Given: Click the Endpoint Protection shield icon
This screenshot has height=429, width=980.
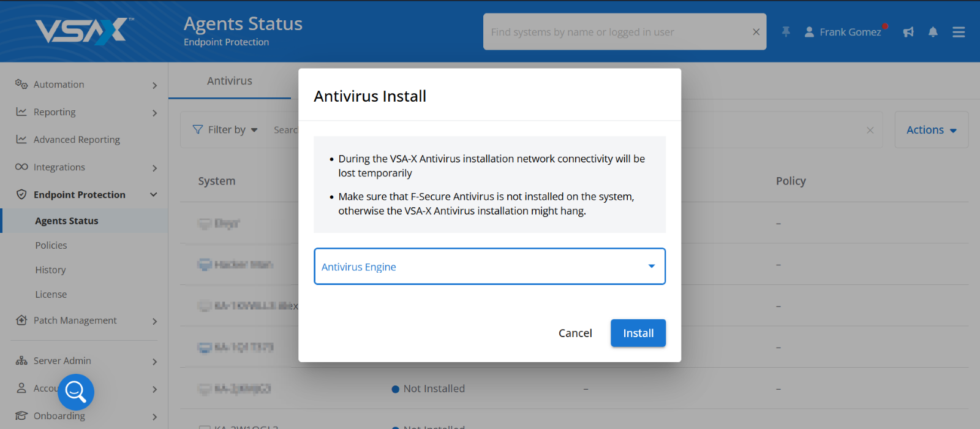Looking at the screenshot, I should (21, 194).
